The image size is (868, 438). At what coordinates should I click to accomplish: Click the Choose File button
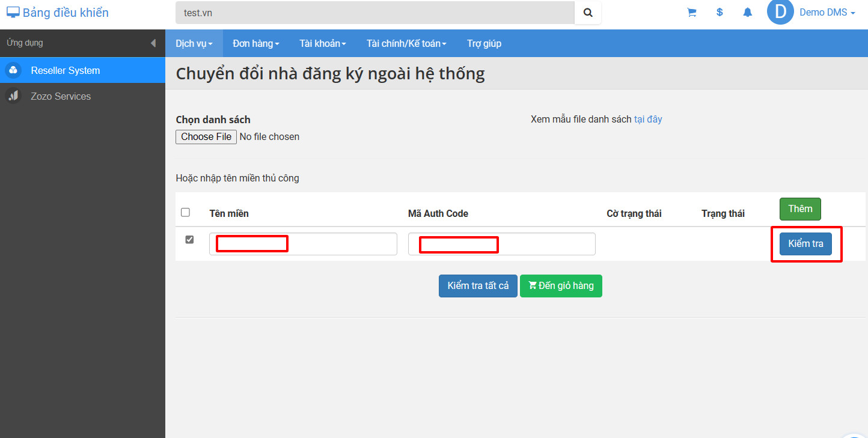tap(206, 137)
